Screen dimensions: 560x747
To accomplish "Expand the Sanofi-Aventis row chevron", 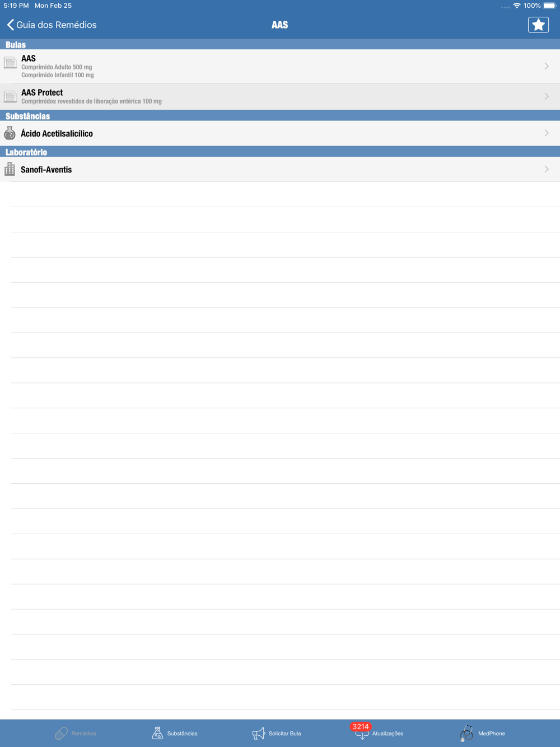I will tap(547, 169).
